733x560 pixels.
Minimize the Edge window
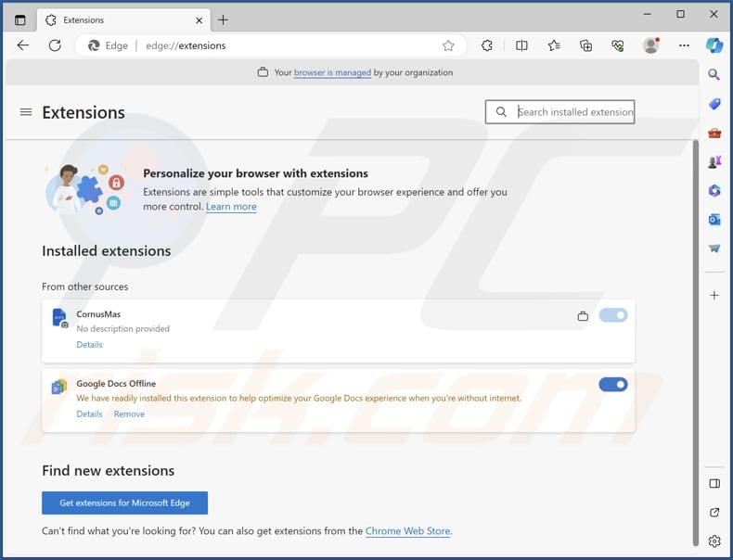coord(647,14)
